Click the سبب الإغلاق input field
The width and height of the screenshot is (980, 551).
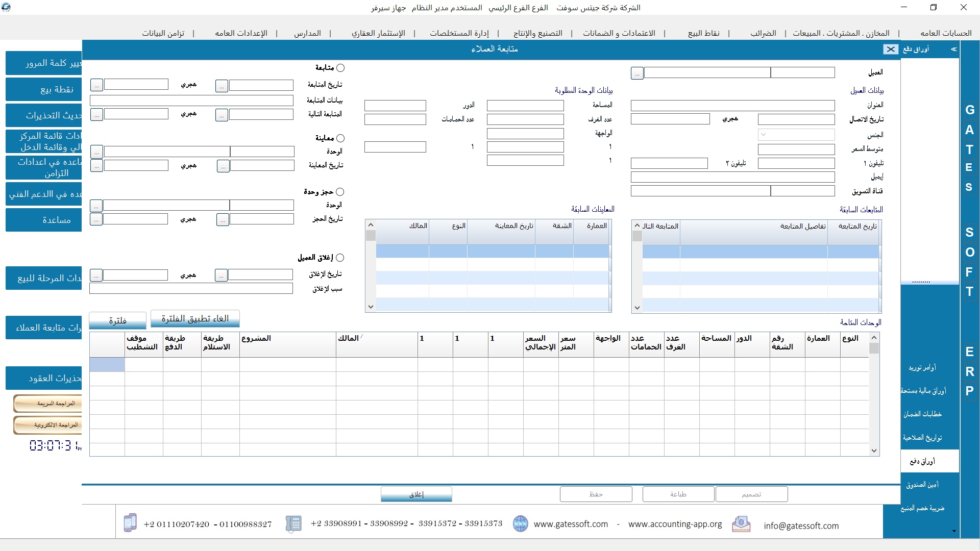[191, 288]
